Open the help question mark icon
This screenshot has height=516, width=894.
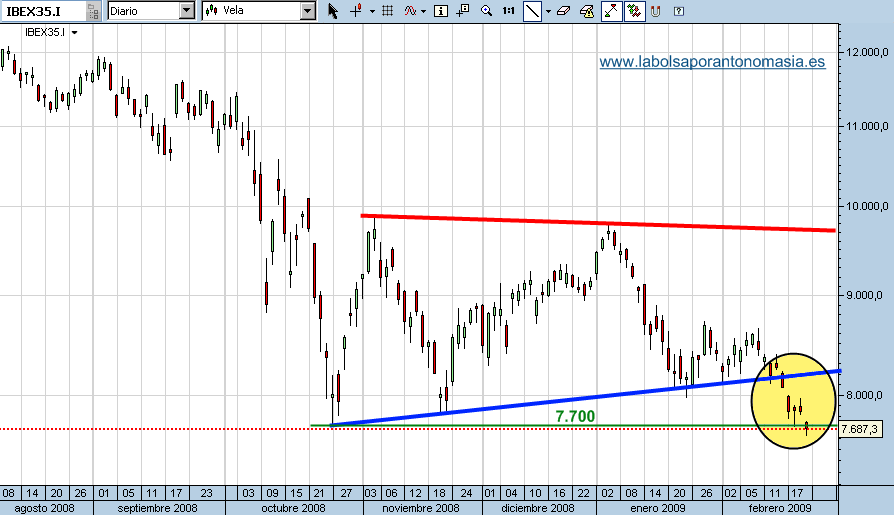click(678, 11)
